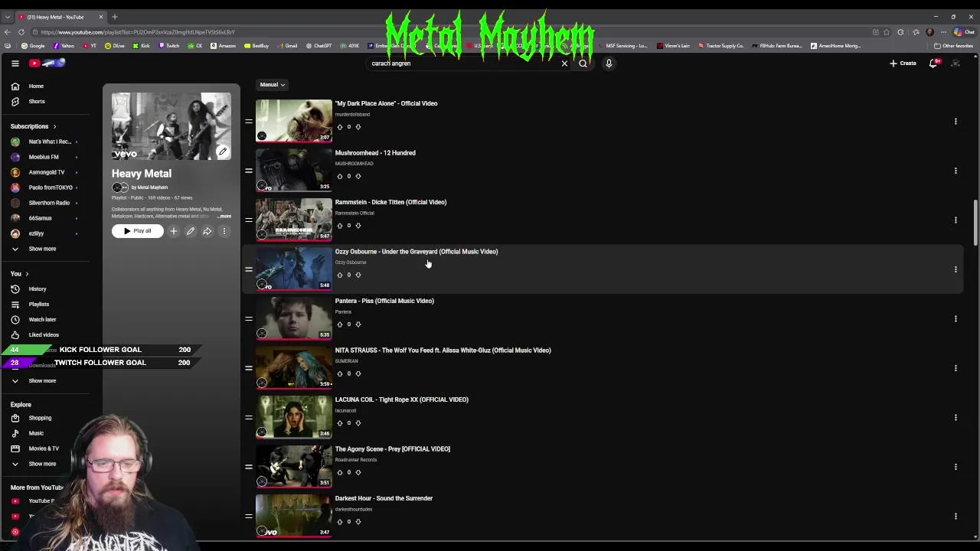
Task: Open the Create menu
Action: (903, 64)
